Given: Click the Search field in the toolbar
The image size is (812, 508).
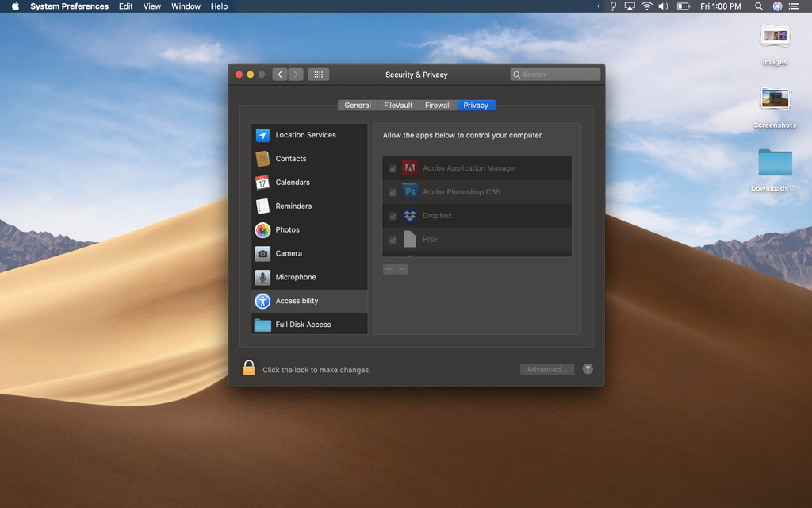Looking at the screenshot, I should coord(555,75).
